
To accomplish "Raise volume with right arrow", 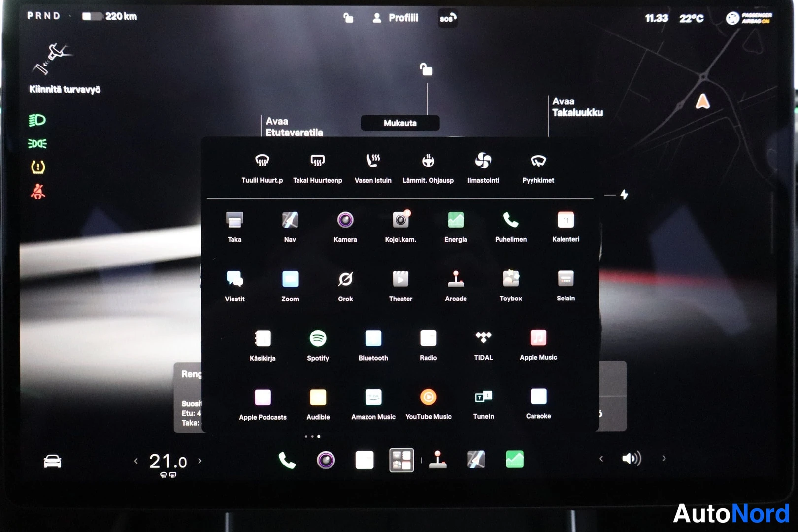I will click(x=664, y=459).
